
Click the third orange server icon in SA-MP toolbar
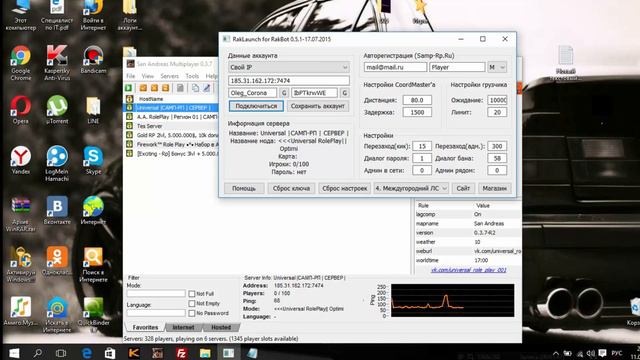coord(165,88)
